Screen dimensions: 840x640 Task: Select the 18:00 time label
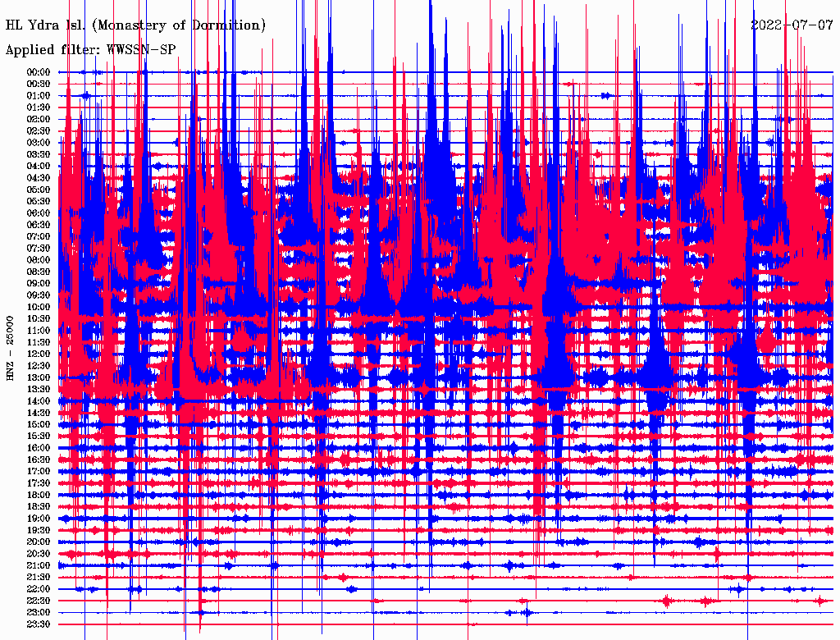click(x=39, y=495)
